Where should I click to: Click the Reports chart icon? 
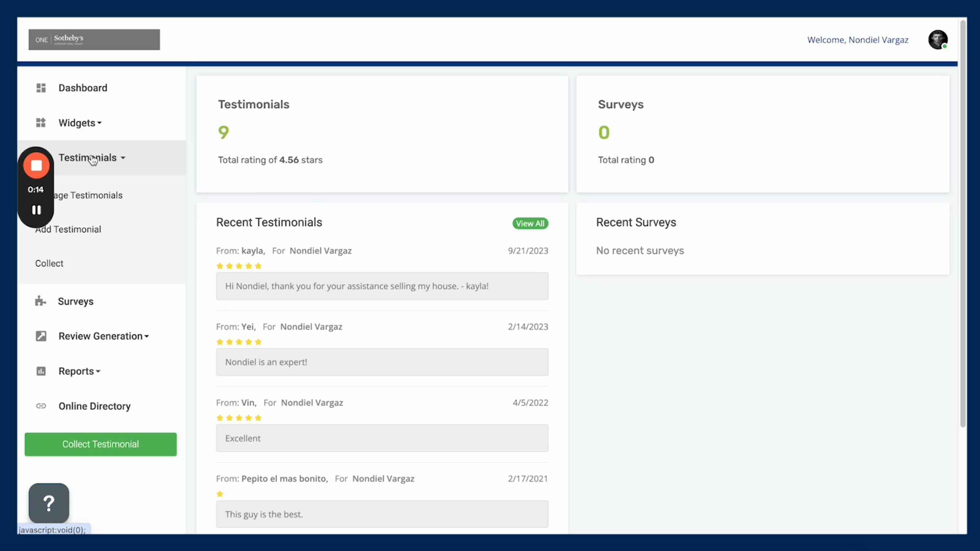(41, 371)
